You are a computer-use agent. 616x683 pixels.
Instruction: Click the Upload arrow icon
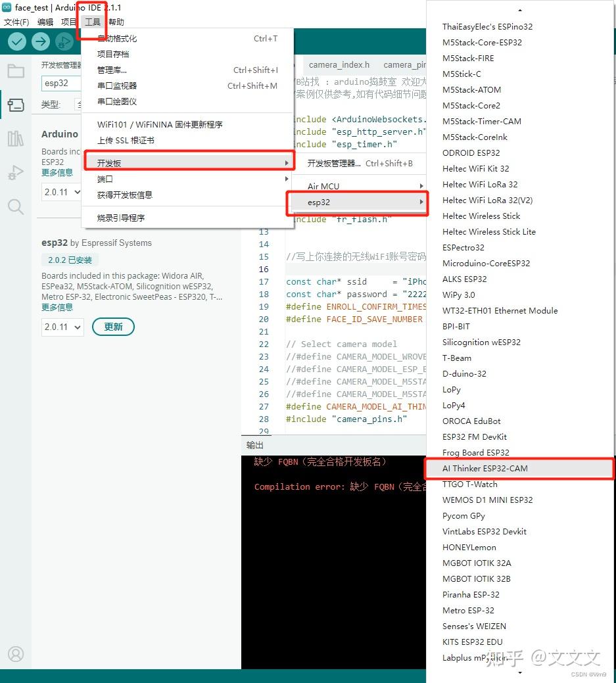pyautogui.click(x=40, y=41)
